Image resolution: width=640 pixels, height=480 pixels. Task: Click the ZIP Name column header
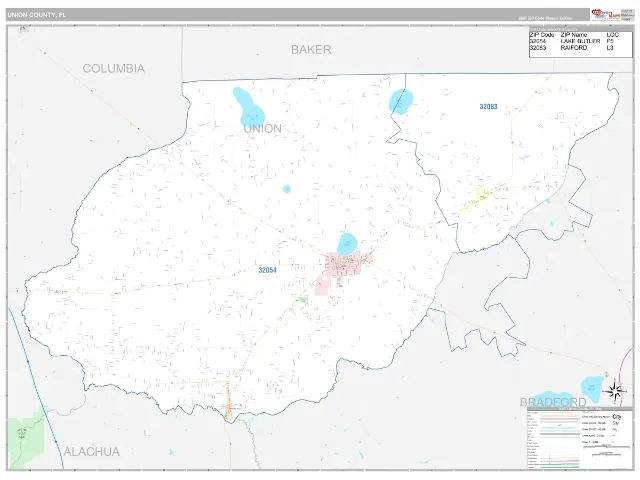click(x=574, y=35)
